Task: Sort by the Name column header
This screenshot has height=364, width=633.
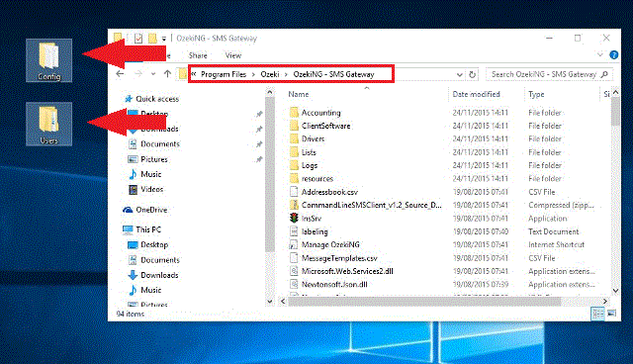Action: point(299,94)
